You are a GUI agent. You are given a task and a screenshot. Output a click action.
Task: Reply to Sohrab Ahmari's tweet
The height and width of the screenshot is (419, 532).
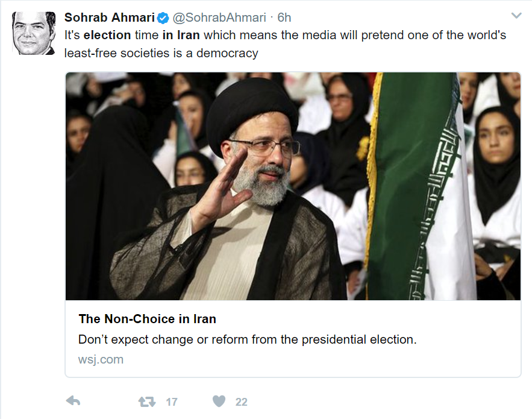(x=73, y=401)
